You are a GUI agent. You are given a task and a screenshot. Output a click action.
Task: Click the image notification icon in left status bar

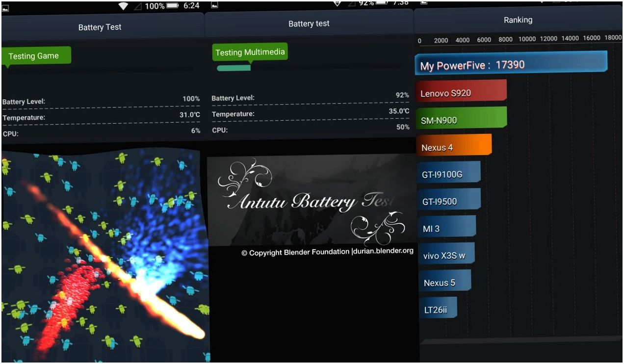coord(6,7)
